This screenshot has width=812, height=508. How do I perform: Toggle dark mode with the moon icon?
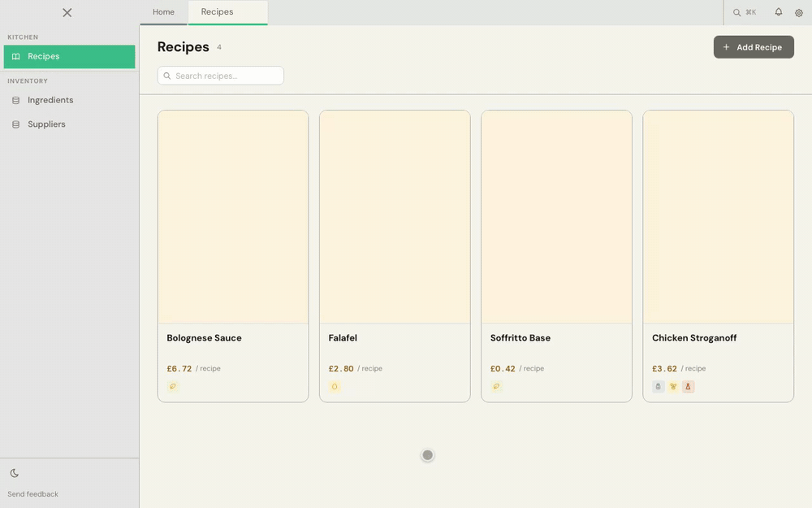(15, 473)
